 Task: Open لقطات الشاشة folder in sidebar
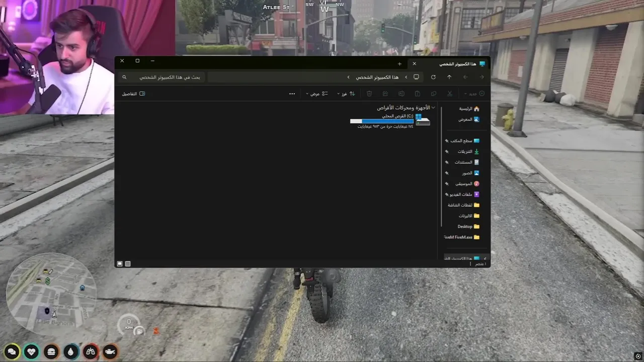[463, 205]
